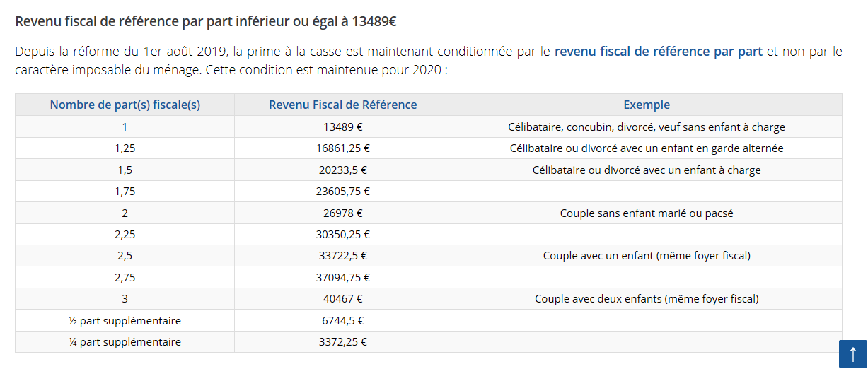The height and width of the screenshot is (369, 868).
Task: Click the 20233,5 € income cell
Action: [x=342, y=170]
